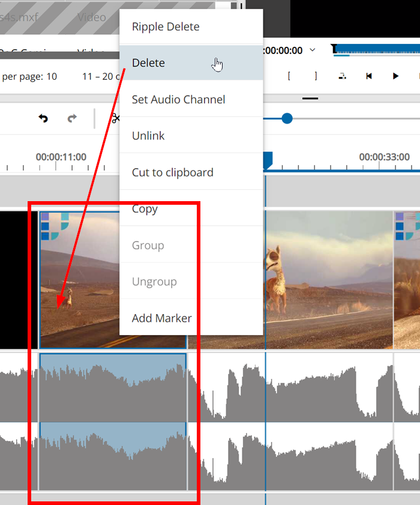This screenshot has height=505, width=420.
Task: Click the undo arrow icon
Action: (43, 118)
